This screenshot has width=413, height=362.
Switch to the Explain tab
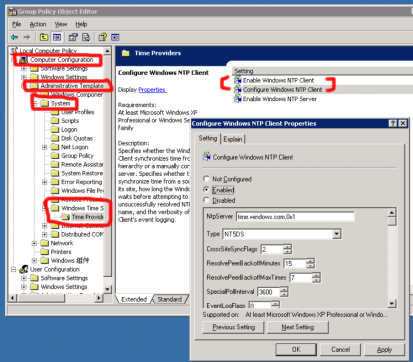click(233, 139)
